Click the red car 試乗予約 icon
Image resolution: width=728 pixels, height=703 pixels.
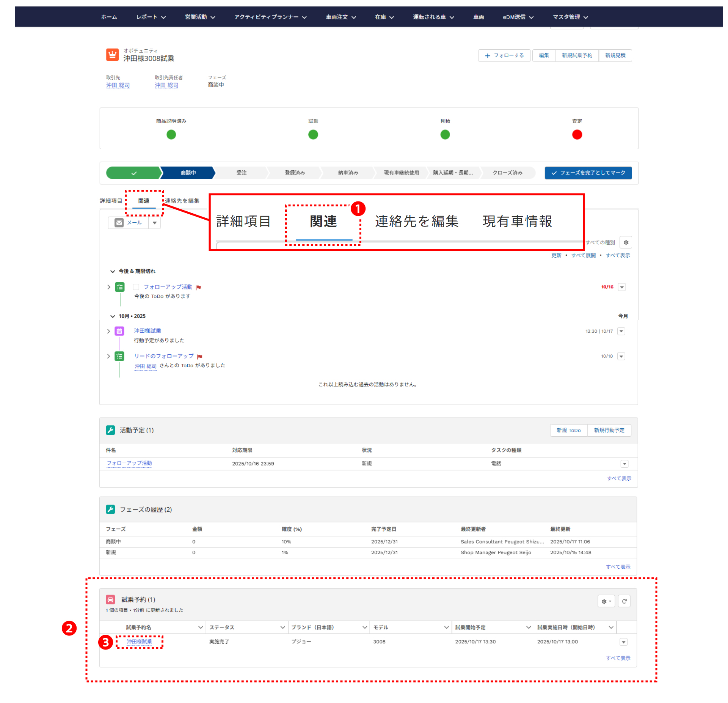click(x=110, y=599)
